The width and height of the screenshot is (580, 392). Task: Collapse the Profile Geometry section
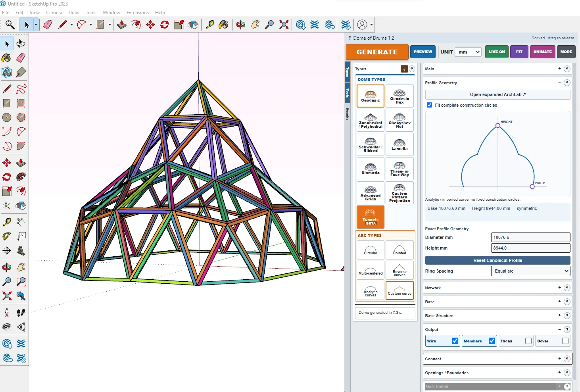559,83
